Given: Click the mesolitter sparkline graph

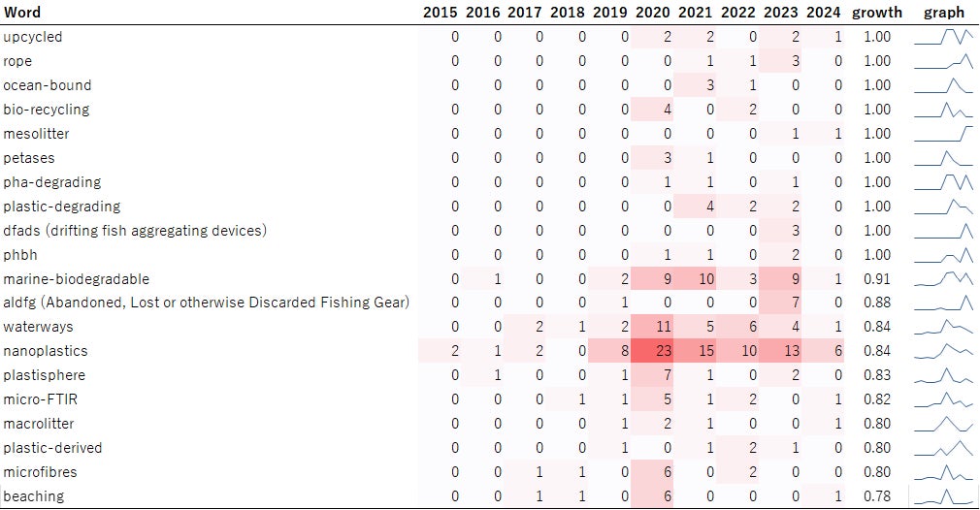Looking at the screenshot, I should tap(944, 134).
